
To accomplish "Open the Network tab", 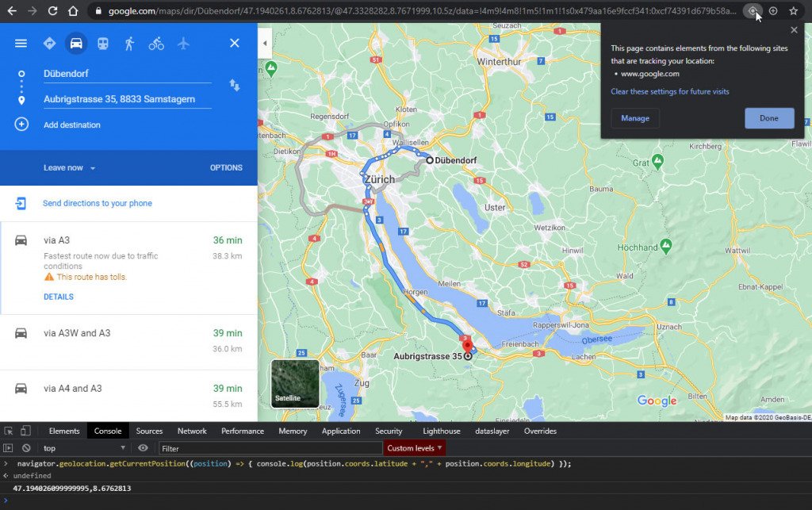I will 192,431.
